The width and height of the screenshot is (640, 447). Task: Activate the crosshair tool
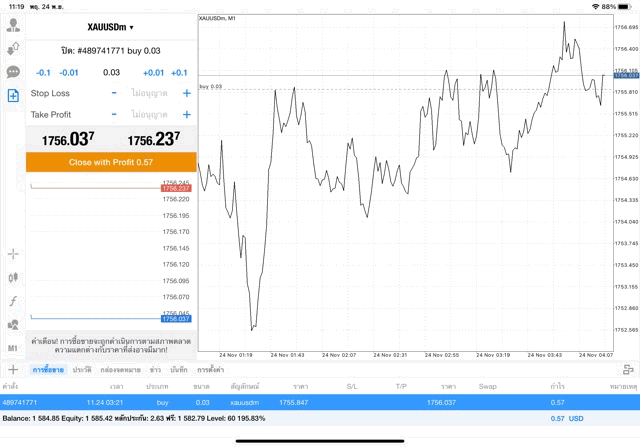[13, 254]
